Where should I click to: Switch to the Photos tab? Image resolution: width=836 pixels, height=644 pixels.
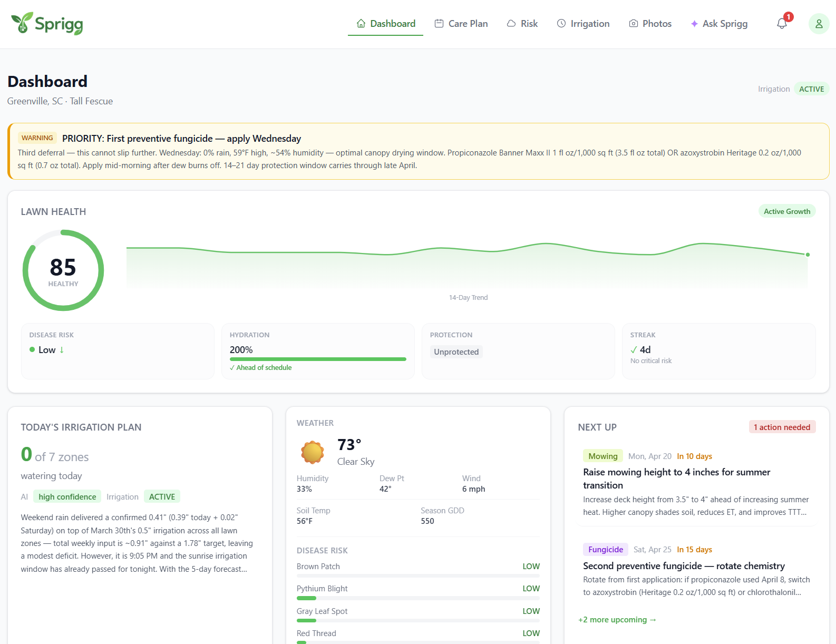[x=650, y=24]
